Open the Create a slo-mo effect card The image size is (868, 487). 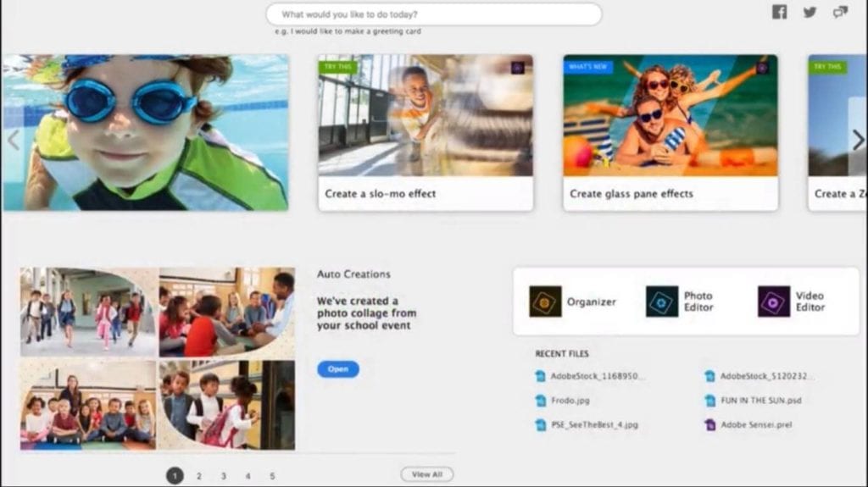[x=426, y=133]
